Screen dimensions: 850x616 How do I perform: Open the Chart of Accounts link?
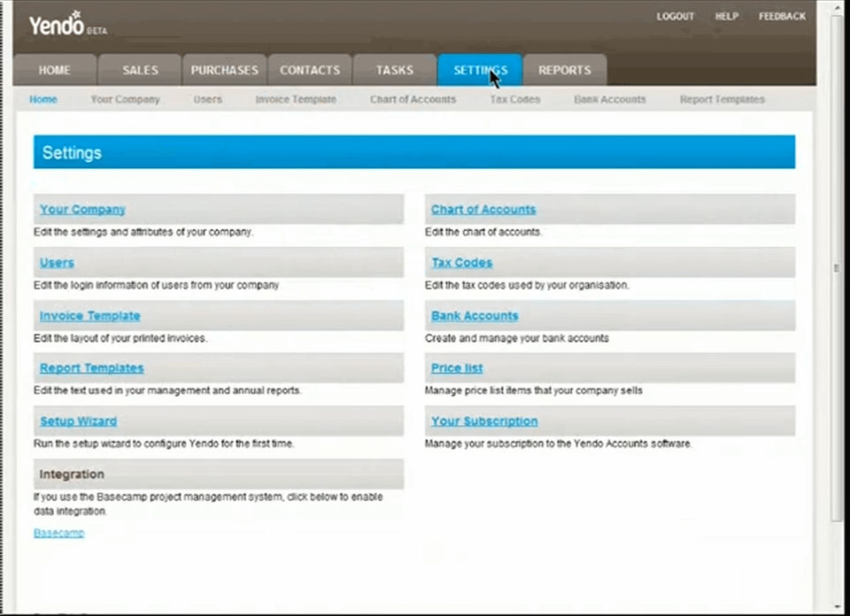483,210
